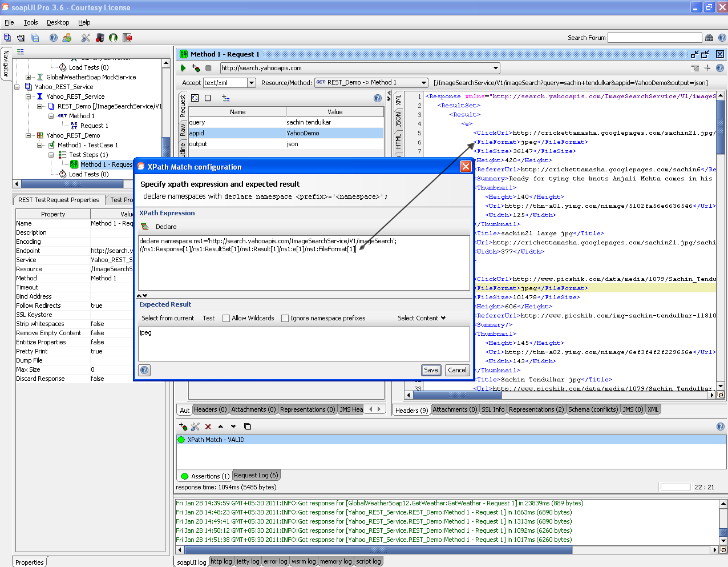Screen dimensions: 728x567
Task: Collapse the Yahoo_REST_Demo test suite node
Action: click(x=28, y=135)
